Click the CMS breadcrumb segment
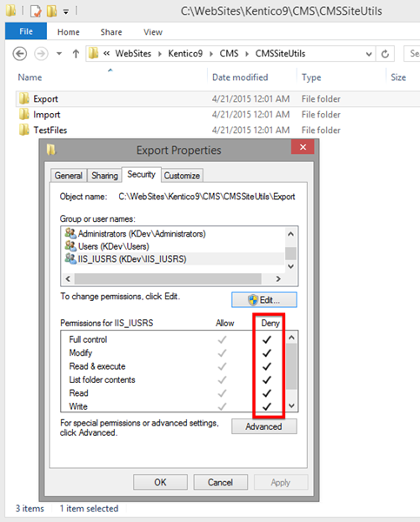This screenshot has width=420, height=522. pos(229,54)
